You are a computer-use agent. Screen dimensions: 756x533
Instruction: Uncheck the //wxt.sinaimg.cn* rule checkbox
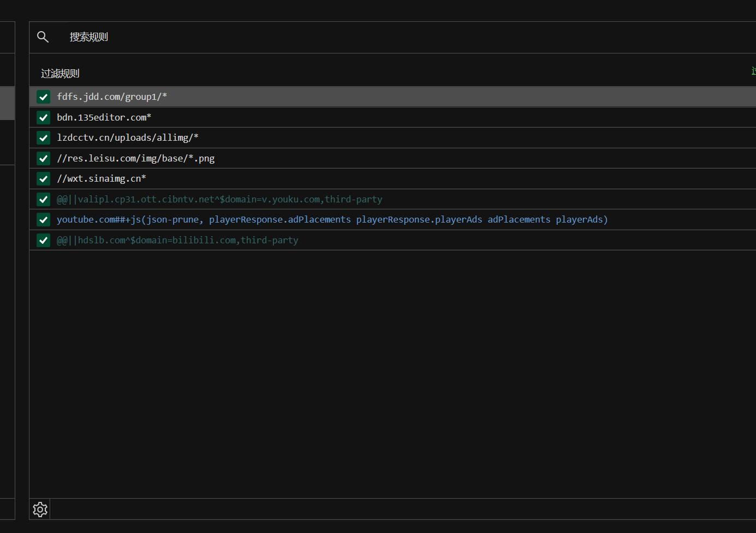click(x=44, y=179)
